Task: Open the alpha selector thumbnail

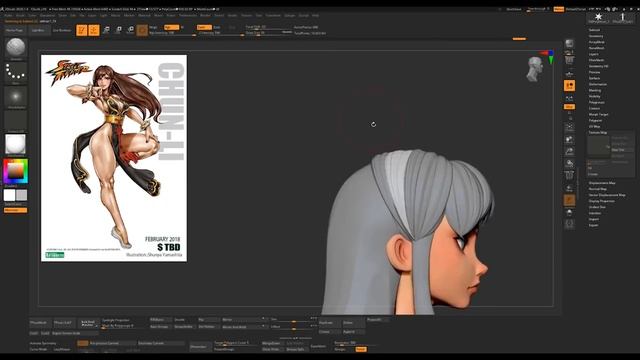Action: click(x=16, y=97)
